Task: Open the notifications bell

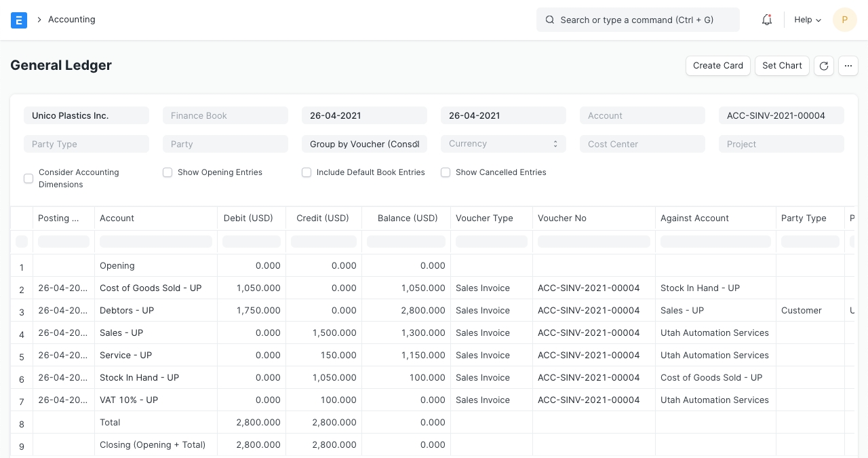Action: tap(767, 20)
